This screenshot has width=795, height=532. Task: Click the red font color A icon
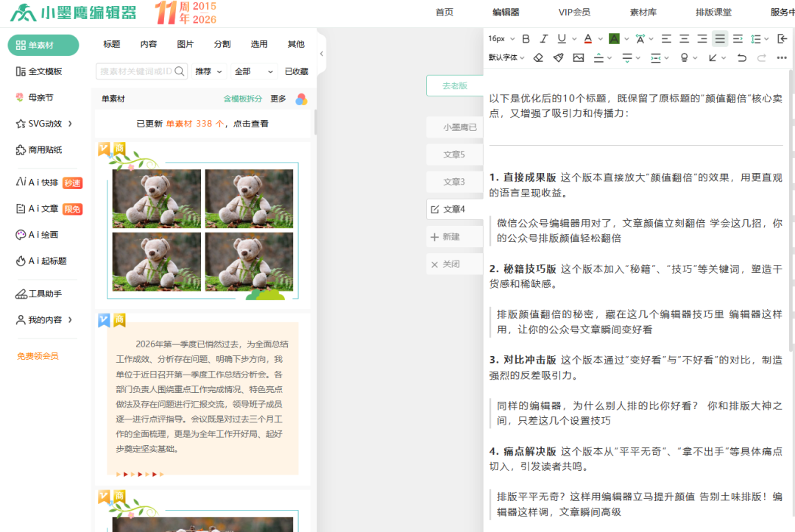587,38
